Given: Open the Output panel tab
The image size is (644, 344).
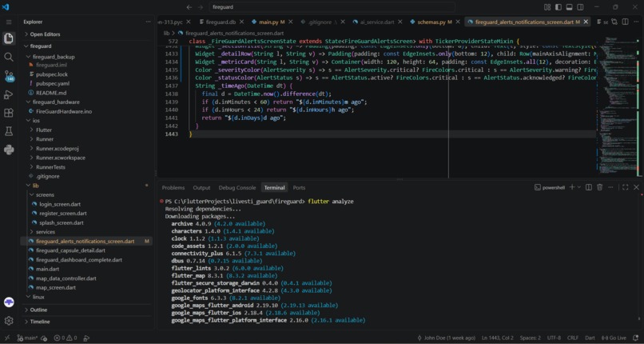Looking at the screenshot, I should pyautogui.click(x=201, y=187).
